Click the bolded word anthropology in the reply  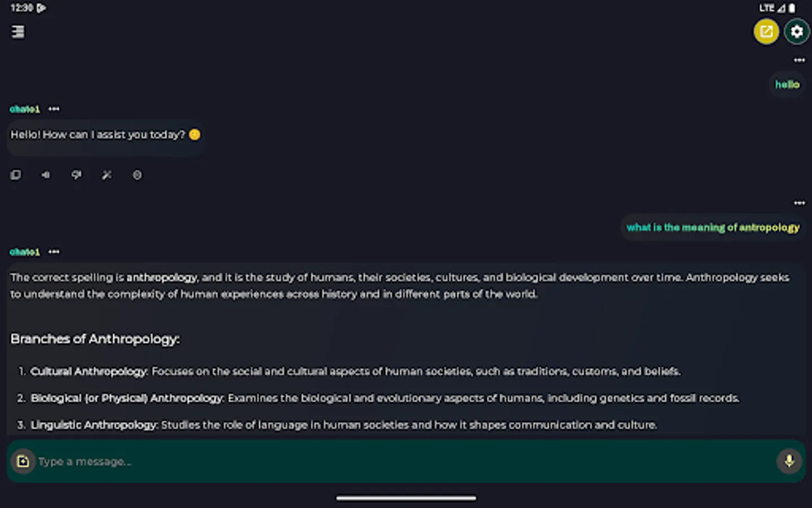point(161,277)
